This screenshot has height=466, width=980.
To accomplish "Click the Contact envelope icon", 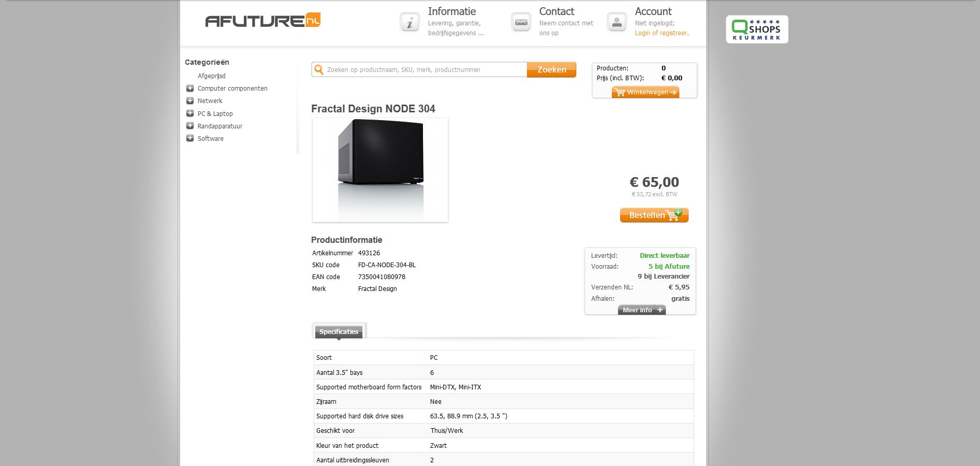I will click(521, 22).
